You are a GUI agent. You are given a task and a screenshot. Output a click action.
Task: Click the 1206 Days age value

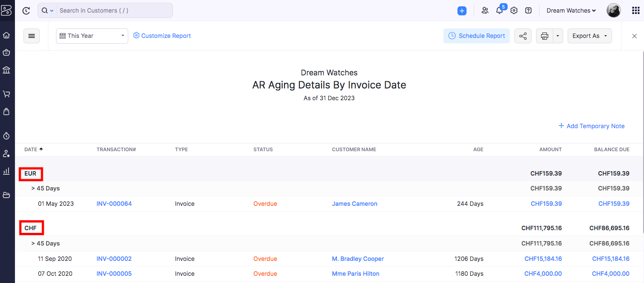(x=469, y=259)
